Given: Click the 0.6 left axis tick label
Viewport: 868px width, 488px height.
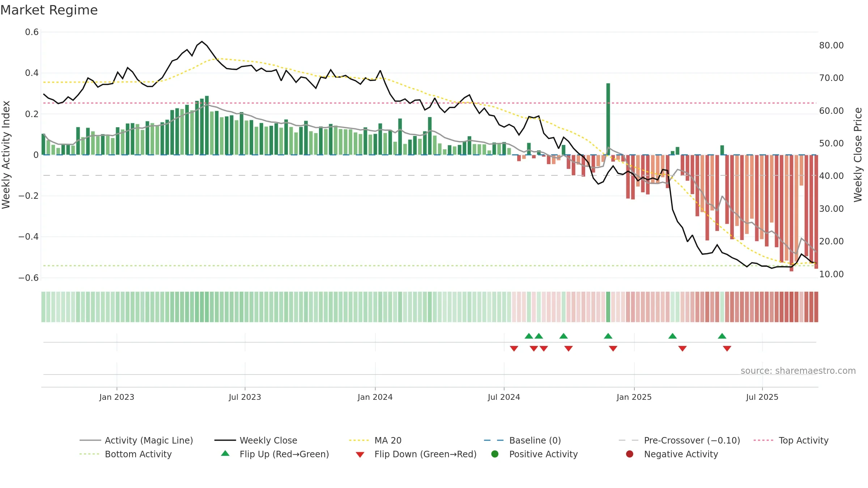Looking at the screenshot, I should click(32, 32).
